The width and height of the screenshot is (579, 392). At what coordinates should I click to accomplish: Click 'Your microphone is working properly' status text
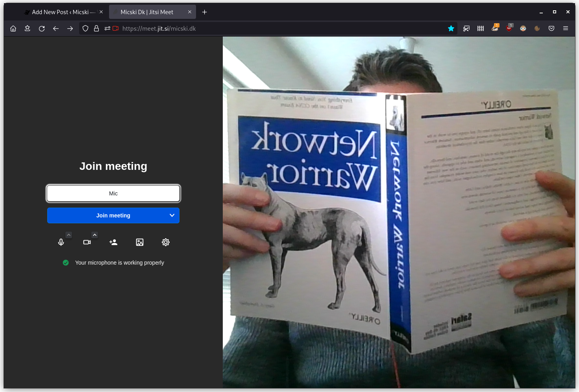[x=120, y=263]
